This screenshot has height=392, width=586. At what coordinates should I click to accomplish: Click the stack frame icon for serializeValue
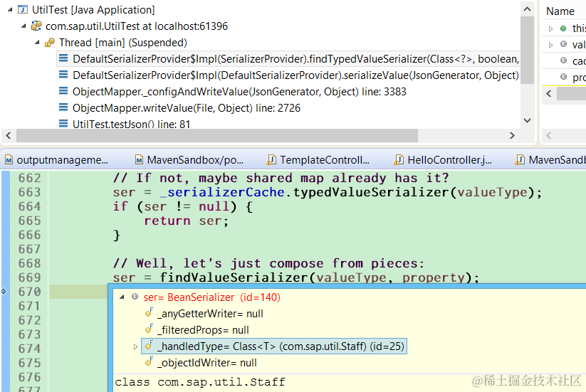63,75
